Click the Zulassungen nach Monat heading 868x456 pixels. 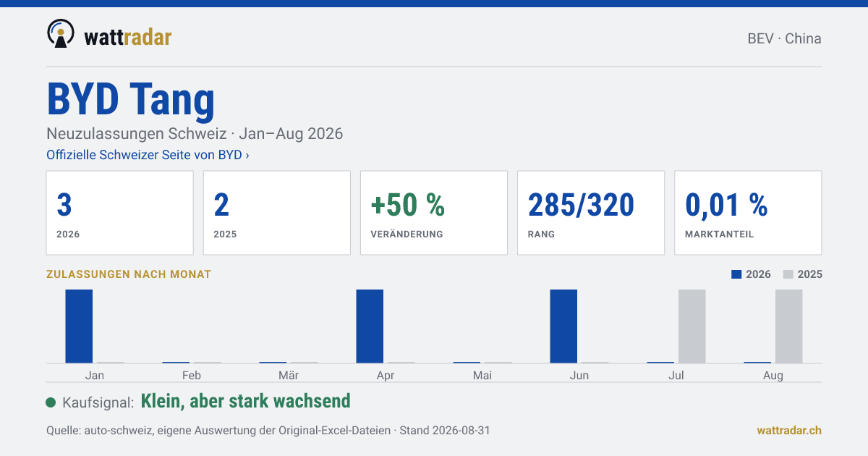[129, 274]
